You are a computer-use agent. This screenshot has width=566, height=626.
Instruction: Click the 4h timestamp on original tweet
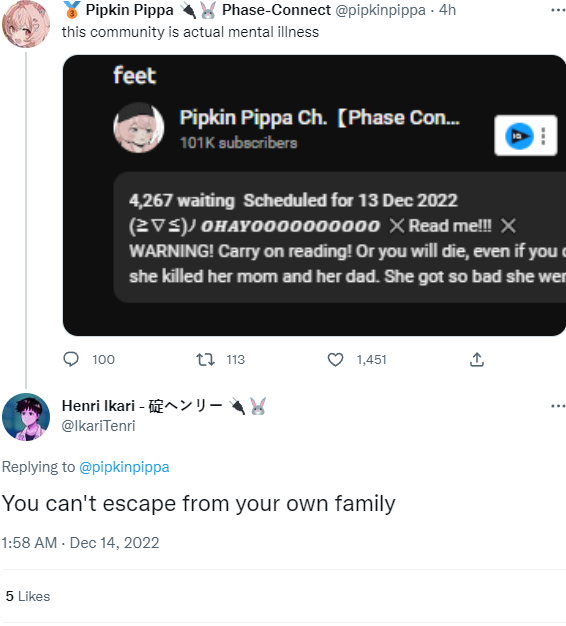tap(447, 10)
